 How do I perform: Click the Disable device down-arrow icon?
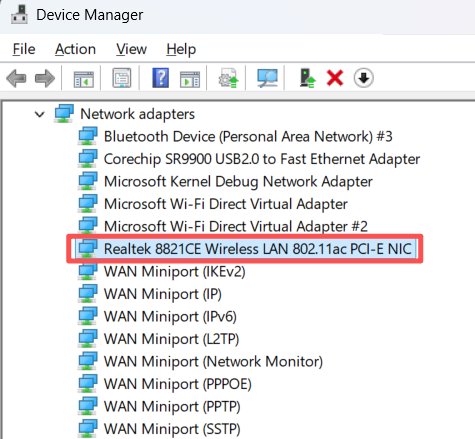point(363,78)
